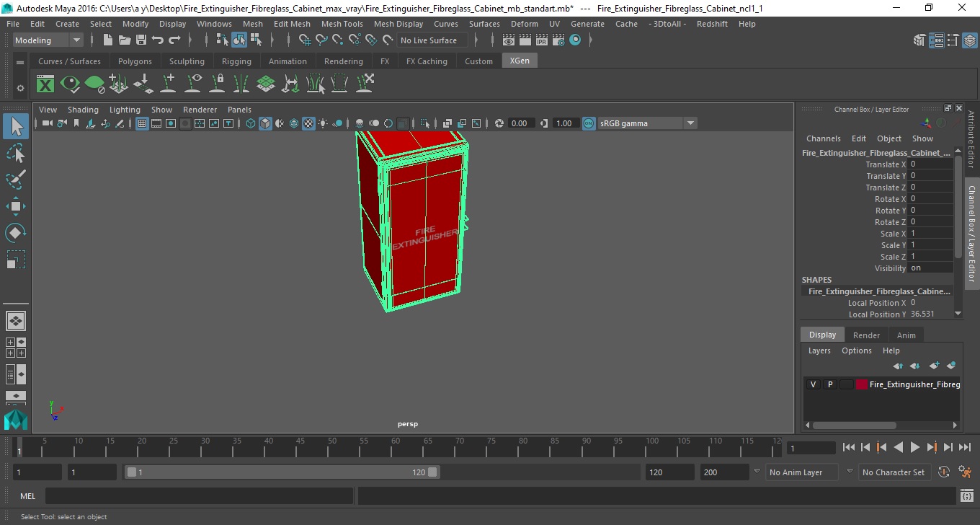Toggle Isolate Select viewport icon

pyautogui.click(x=425, y=123)
